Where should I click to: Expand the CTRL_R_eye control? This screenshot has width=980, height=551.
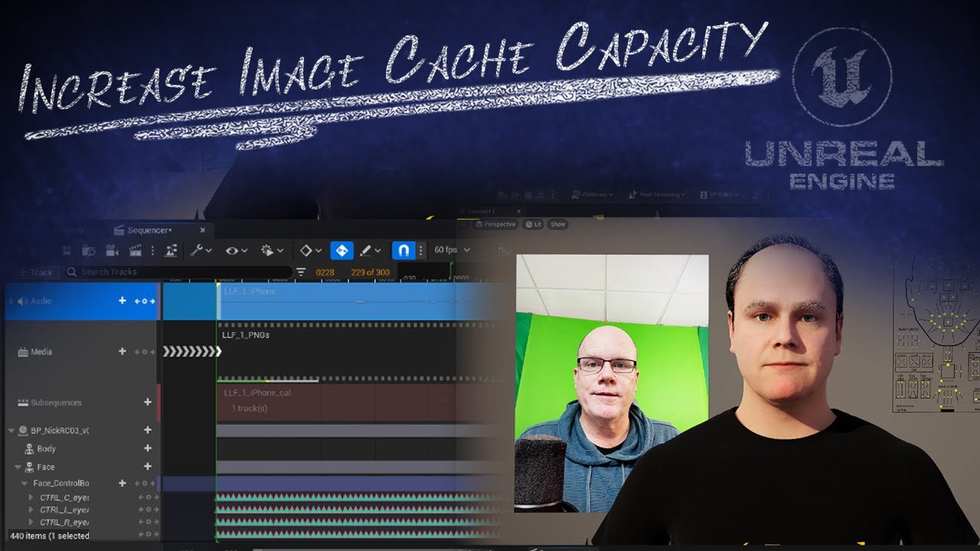pos(31,522)
